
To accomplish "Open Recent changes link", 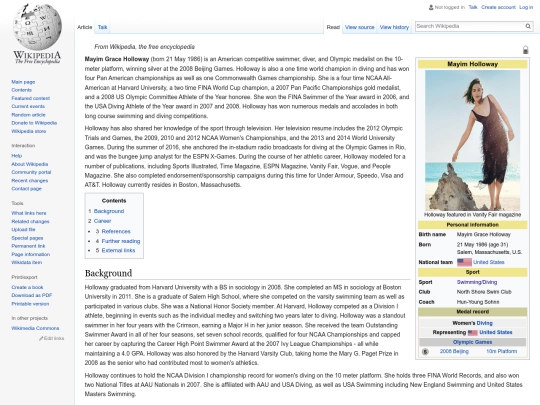I will pyautogui.click(x=30, y=180).
